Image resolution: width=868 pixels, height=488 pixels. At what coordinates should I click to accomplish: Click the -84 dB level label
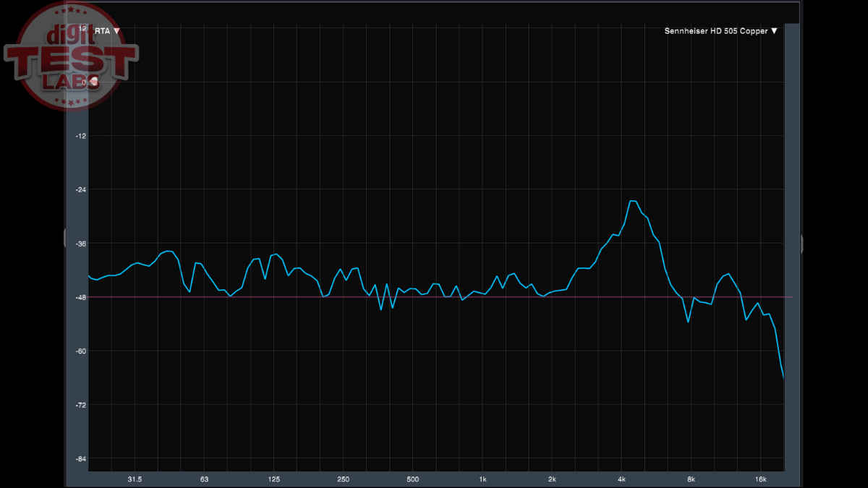point(81,458)
